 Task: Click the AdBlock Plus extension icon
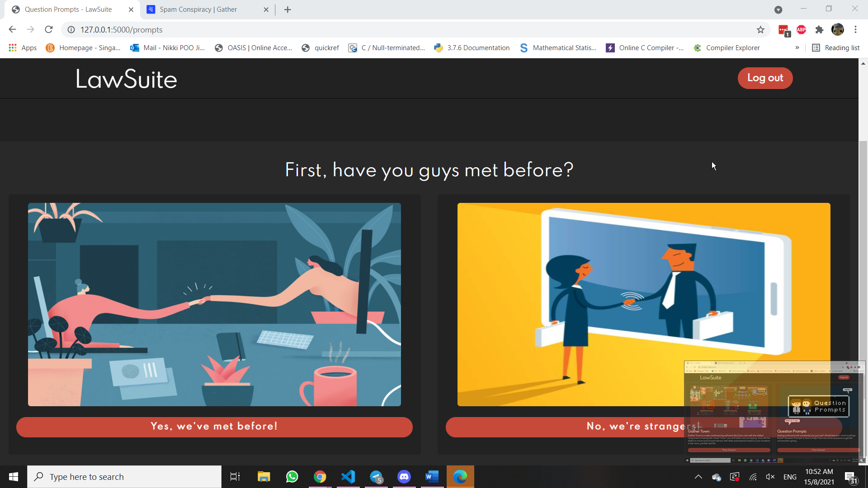click(801, 30)
